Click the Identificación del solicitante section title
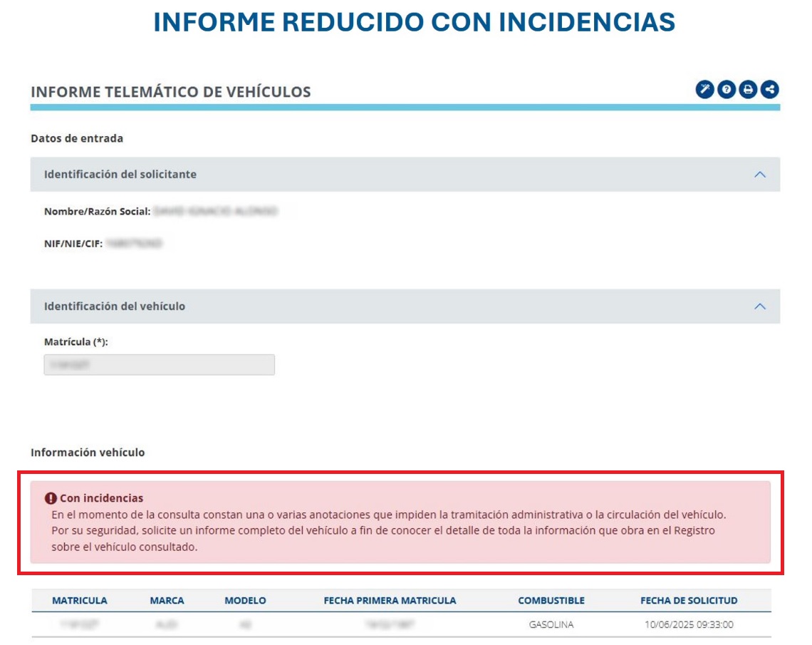 pyautogui.click(x=120, y=175)
